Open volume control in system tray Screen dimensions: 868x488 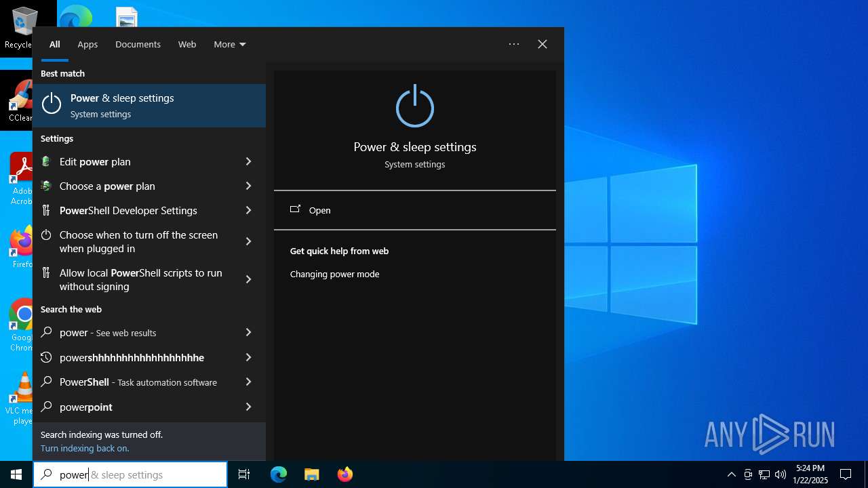(x=781, y=474)
